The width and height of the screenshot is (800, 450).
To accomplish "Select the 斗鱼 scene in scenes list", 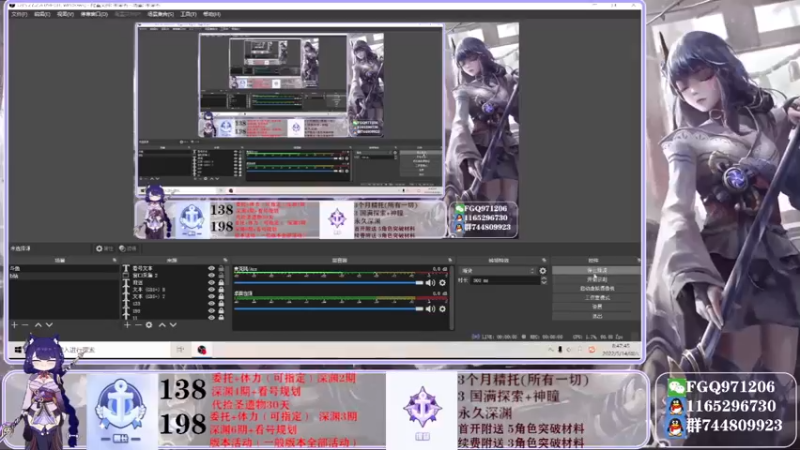I will [x=63, y=268].
